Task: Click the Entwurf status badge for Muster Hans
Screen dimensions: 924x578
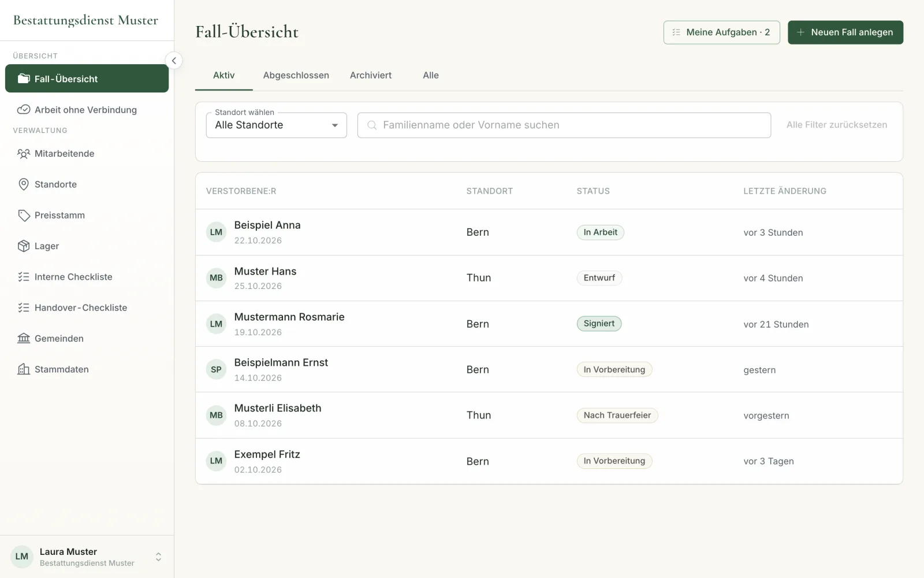Action: (x=599, y=278)
